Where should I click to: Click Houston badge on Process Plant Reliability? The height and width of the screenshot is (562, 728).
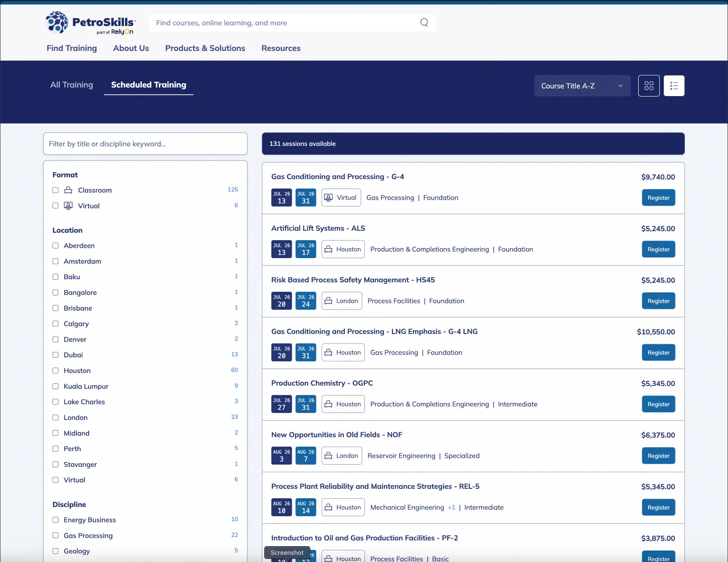[x=343, y=507]
